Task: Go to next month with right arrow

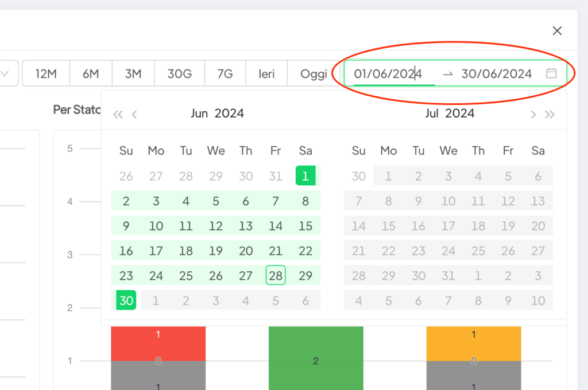Action: point(533,114)
